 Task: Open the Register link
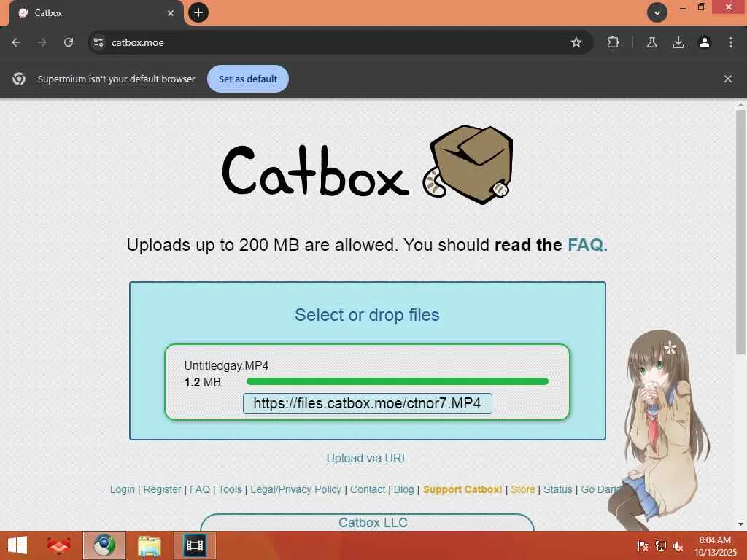(162, 489)
